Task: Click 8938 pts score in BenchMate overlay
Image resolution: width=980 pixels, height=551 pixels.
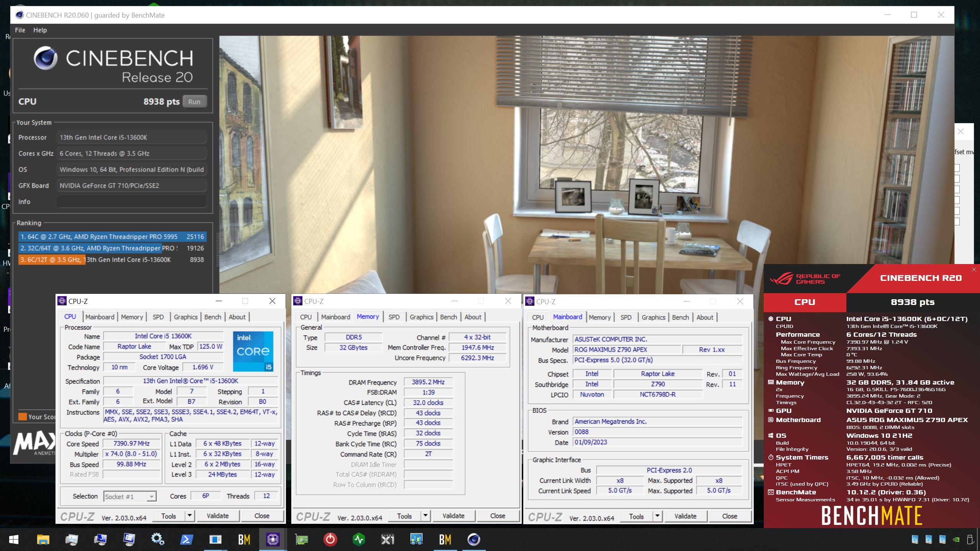Action: coord(913,302)
